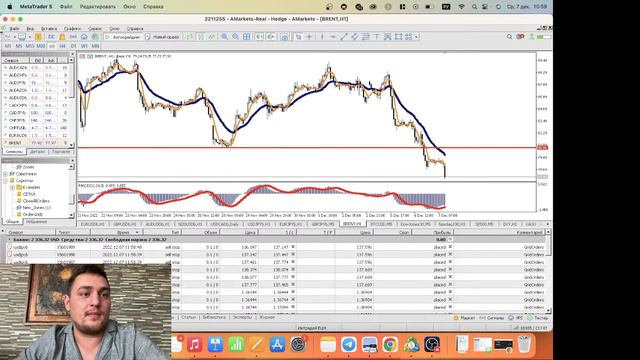Click the account user icon in toolbar
Image resolution: width=640 pixels, height=360 pixels.
pos(531,37)
